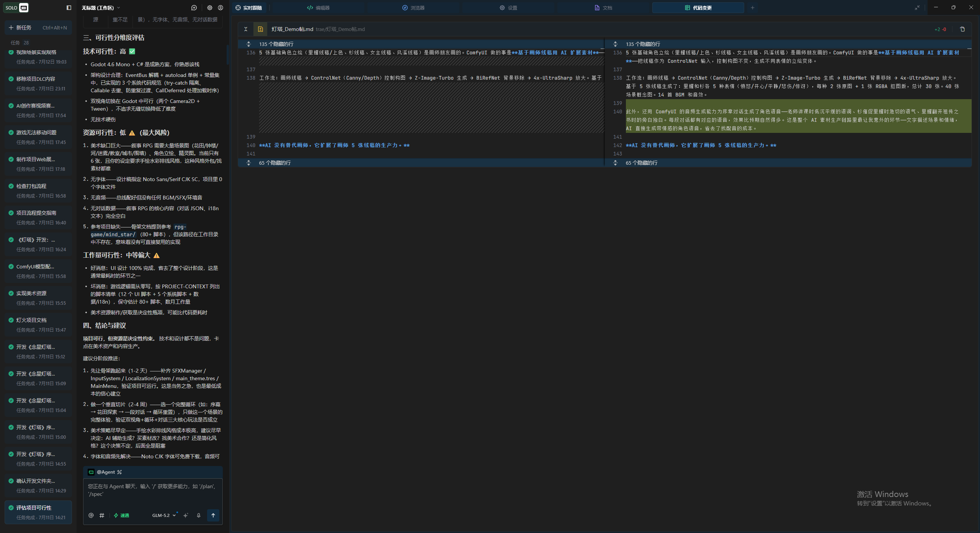This screenshot has width=980, height=533.
Task: Open agent tools configuration icon
Action: 119,472
